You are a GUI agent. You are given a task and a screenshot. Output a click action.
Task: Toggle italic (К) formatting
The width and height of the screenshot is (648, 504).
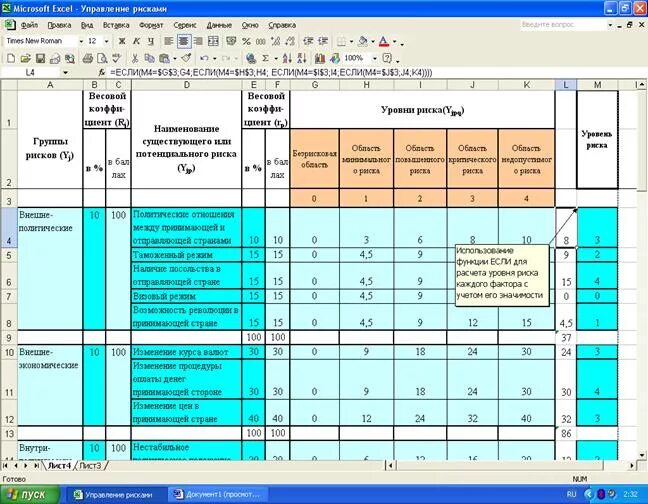click(x=136, y=41)
